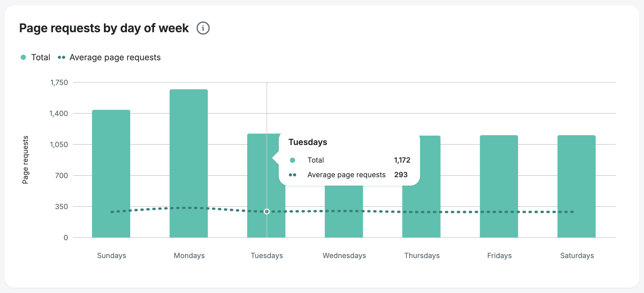Click the Average page requests dotted legend icon
Image resolution: width=644 pixels, height=293 pixels.
click(62, 57)
